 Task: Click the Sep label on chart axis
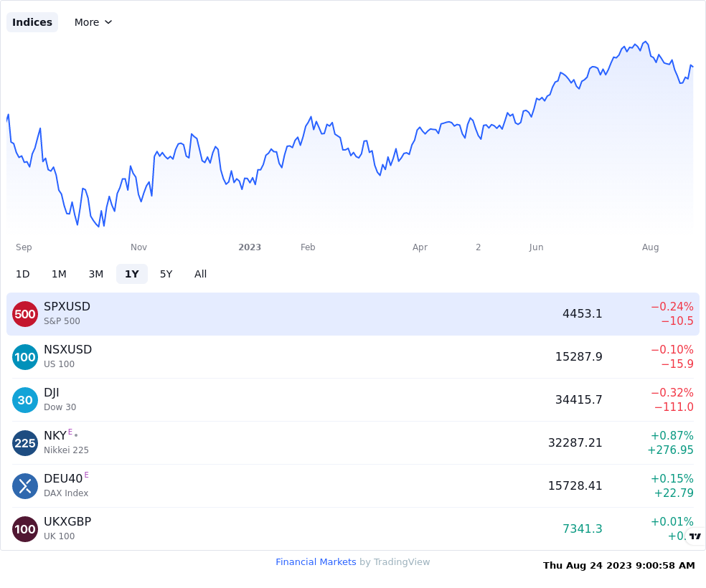(24, 247)
